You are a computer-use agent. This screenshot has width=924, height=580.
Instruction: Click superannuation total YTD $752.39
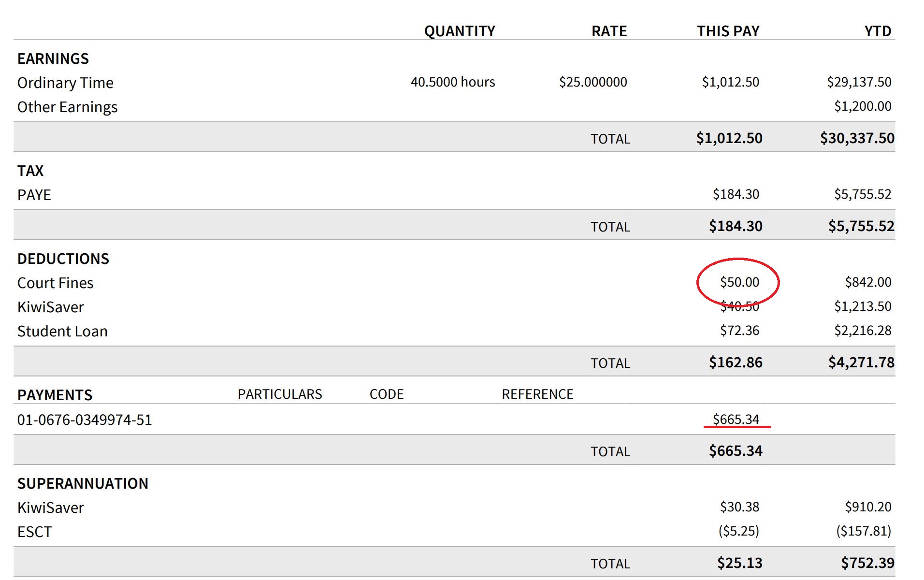tap(867, 563)
